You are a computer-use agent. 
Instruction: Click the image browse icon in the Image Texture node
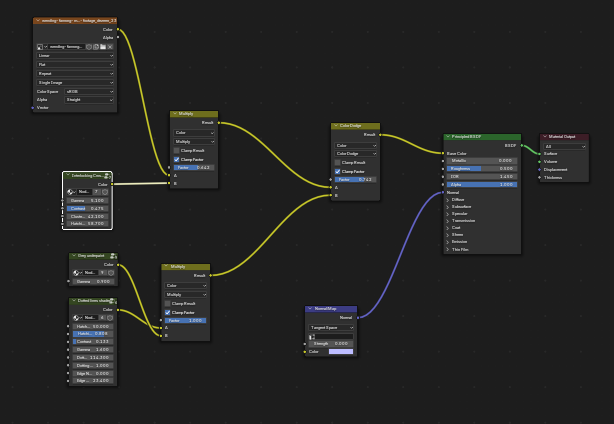(x=42, y=47)
